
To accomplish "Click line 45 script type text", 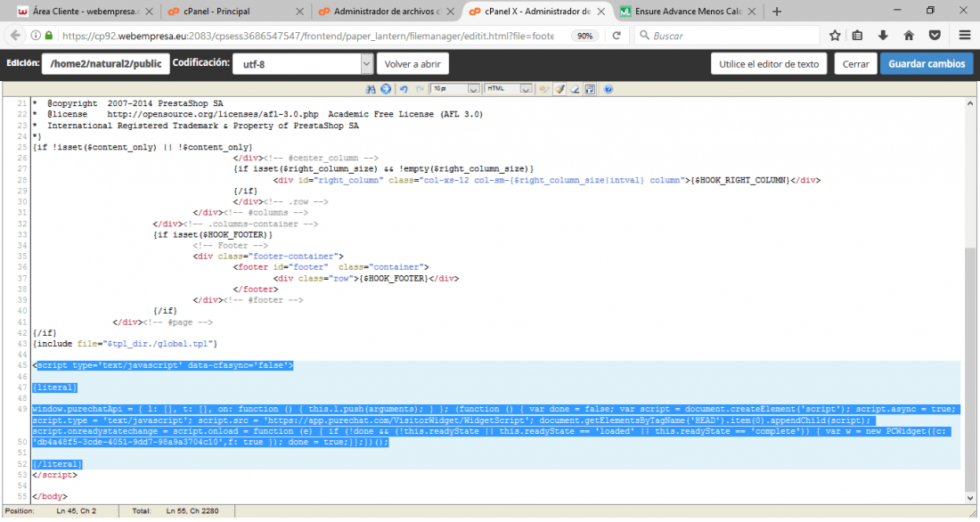I will (x=163, y=365).
